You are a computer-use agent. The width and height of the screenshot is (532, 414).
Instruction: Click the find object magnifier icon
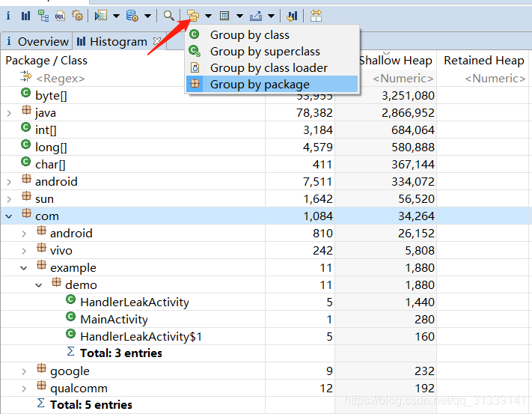169,16
